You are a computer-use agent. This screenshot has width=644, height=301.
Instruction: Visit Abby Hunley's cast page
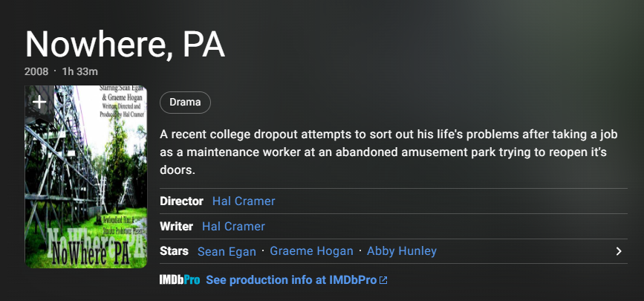pos(402,251)
